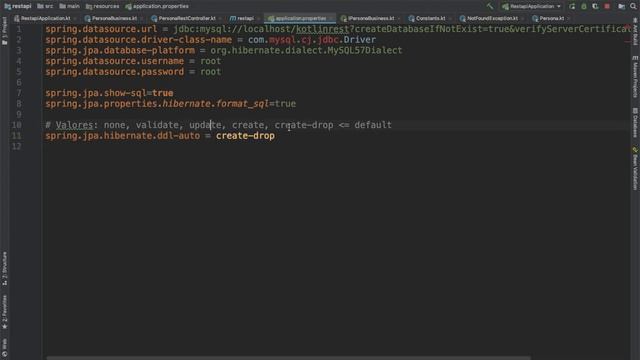The width and height of the screenshot is (640, 360).
Task: Click the underlined kotlinrest database name
Action: click(322, 29)
